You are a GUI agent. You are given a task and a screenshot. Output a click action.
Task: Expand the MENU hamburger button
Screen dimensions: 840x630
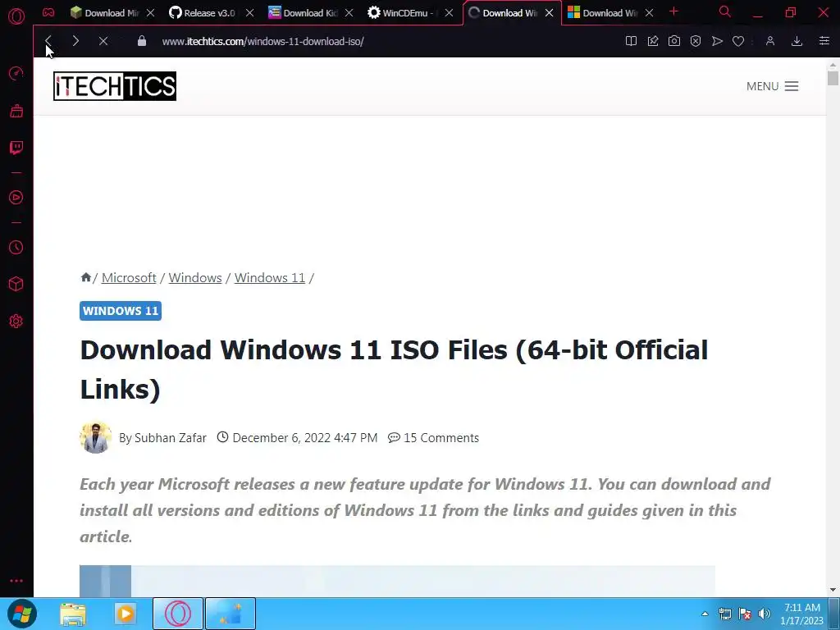pos(772,86)
